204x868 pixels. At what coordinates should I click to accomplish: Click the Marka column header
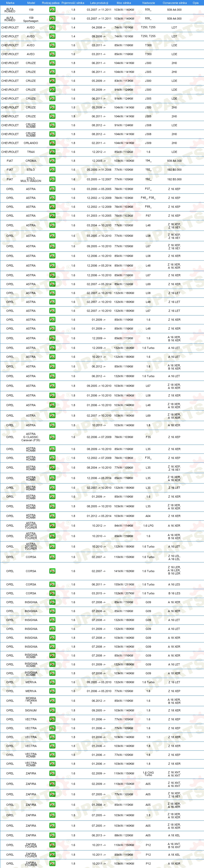coord(10,3)
